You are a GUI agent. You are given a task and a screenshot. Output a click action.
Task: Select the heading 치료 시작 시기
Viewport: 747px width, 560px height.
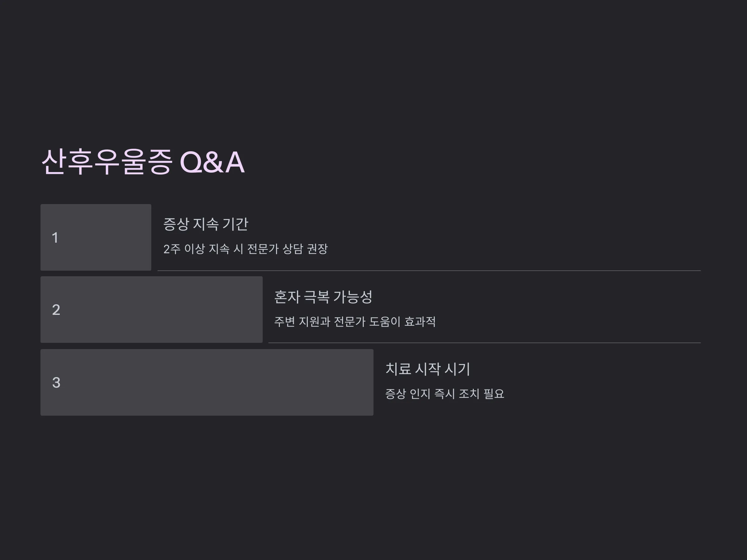coord(428,369)
